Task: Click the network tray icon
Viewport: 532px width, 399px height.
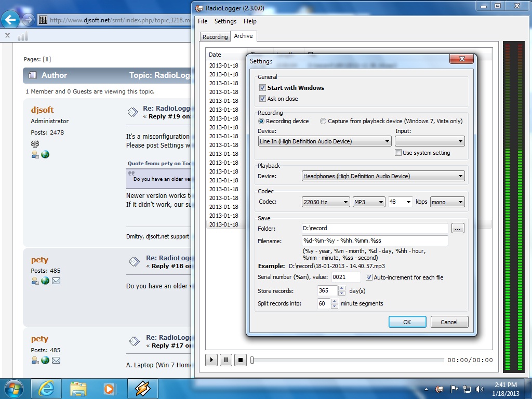Action: (467, 389)
